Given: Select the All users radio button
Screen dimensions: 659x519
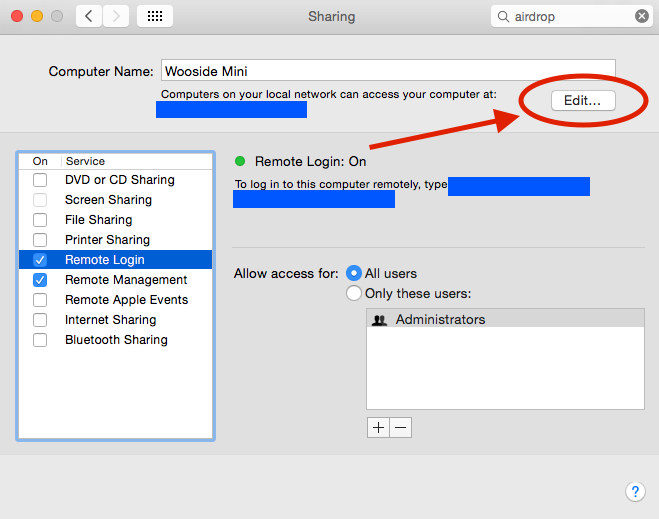Looking at the screenshot, I should tap(354, 274).
